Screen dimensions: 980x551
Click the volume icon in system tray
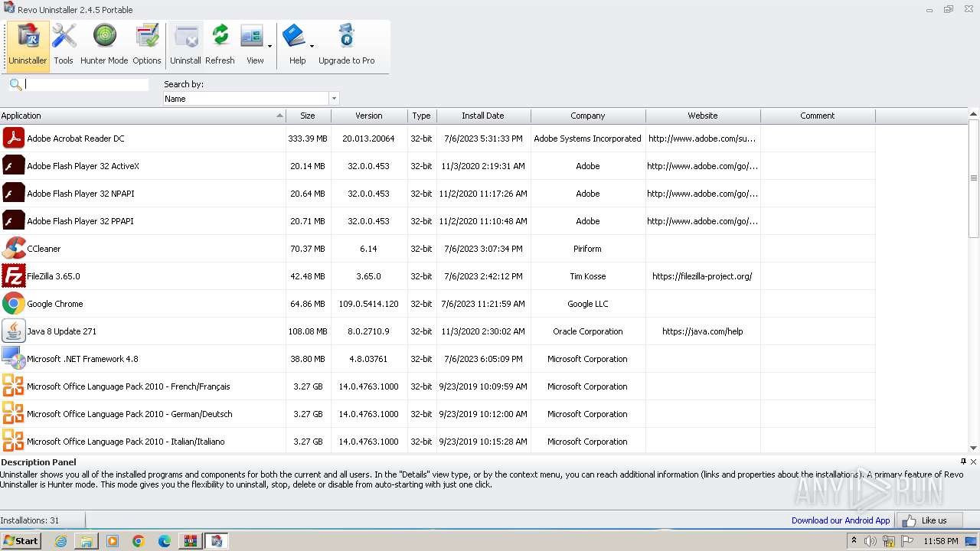[871, 541]
